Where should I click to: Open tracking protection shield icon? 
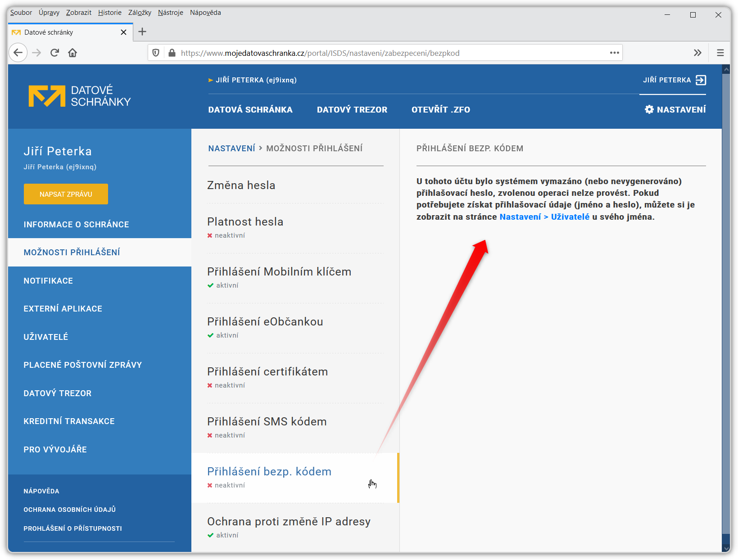click(x=156, y=53)
